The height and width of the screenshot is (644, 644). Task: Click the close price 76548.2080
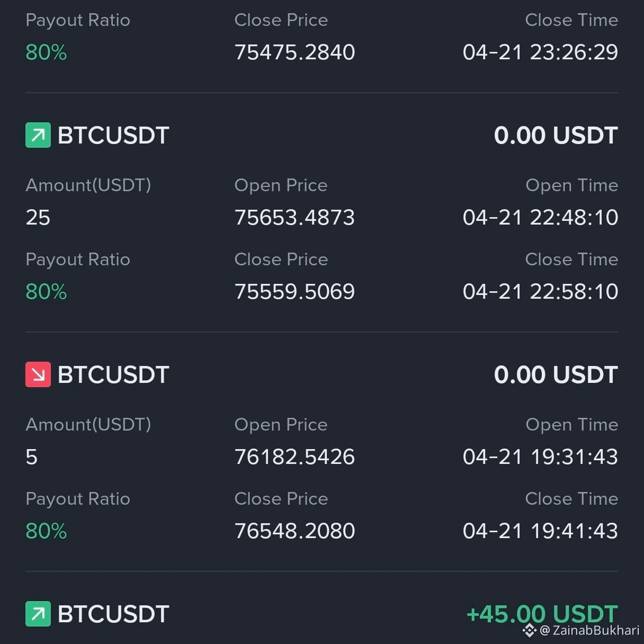[x=294, y=531]
